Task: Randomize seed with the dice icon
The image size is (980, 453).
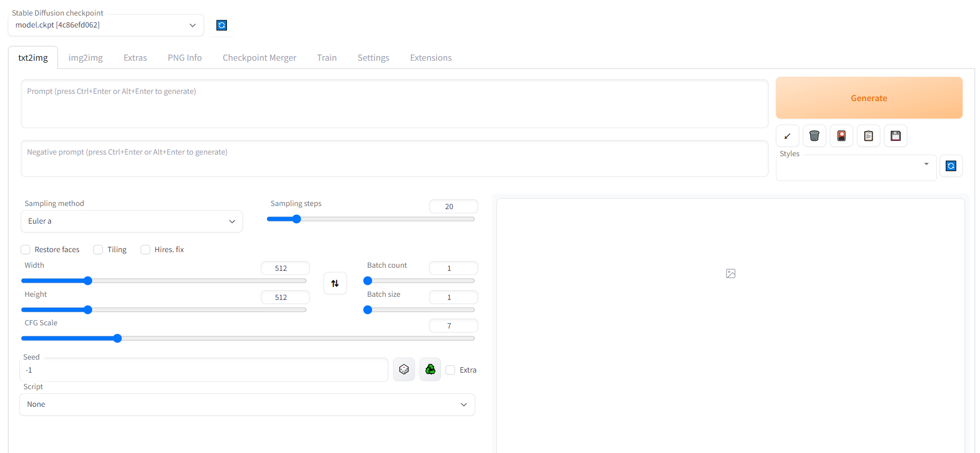Action: (404, 369)
